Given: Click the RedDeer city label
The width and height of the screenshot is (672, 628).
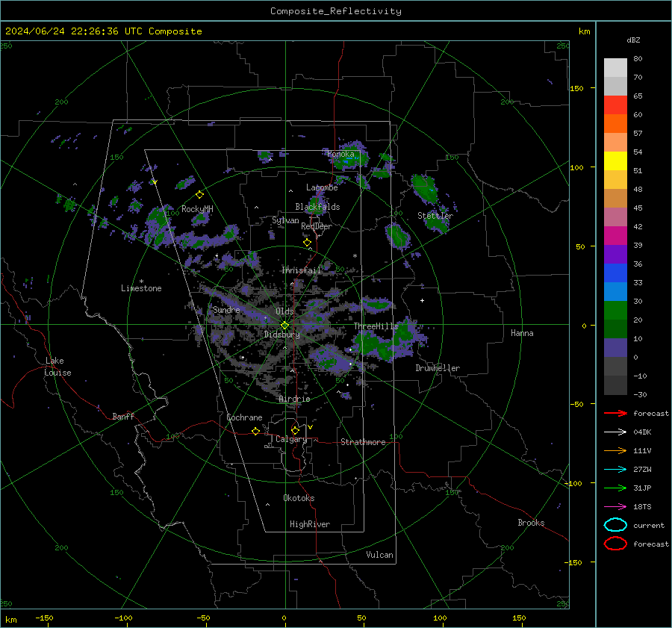Looking at the screenshot, I should pos(317,226).
